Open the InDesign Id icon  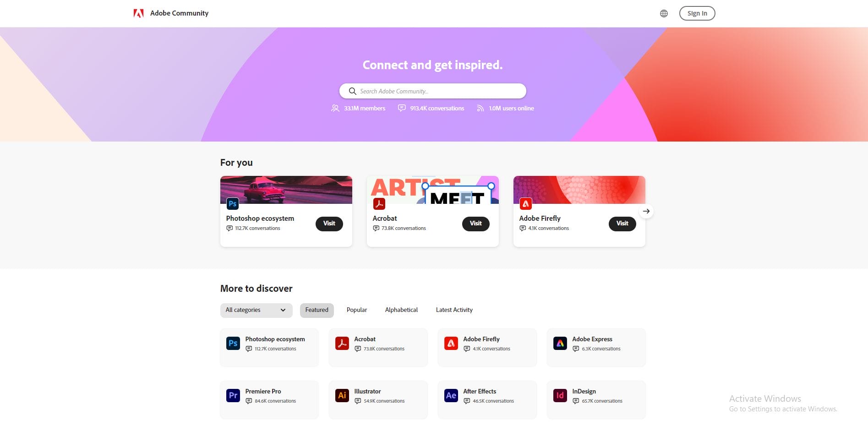(560, 395)
